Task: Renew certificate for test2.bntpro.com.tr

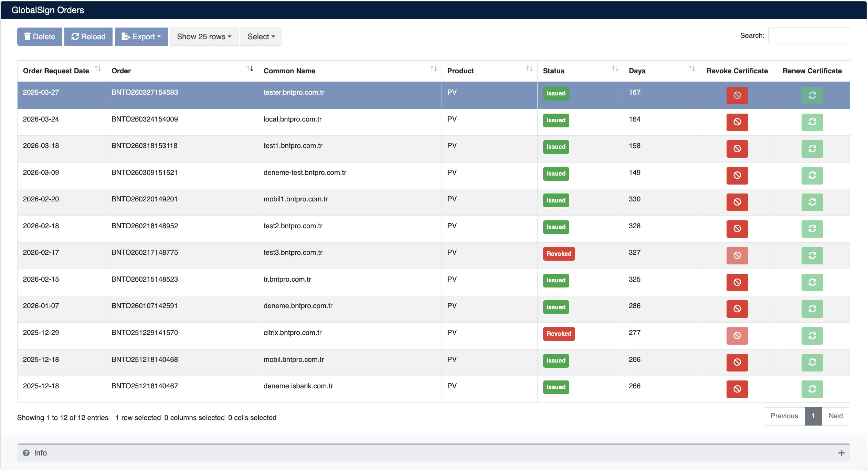Action: pos(812,229)
